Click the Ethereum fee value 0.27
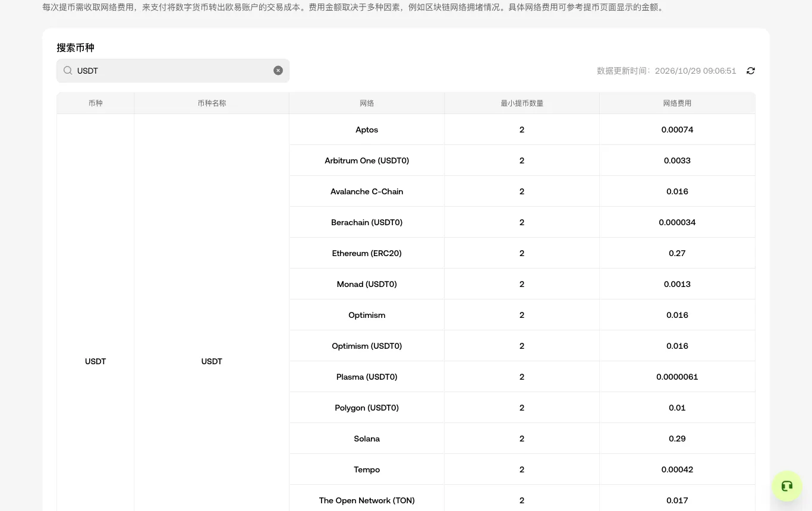Image resolution: width=812 pixels, height=511 pixels. (677, 253)
